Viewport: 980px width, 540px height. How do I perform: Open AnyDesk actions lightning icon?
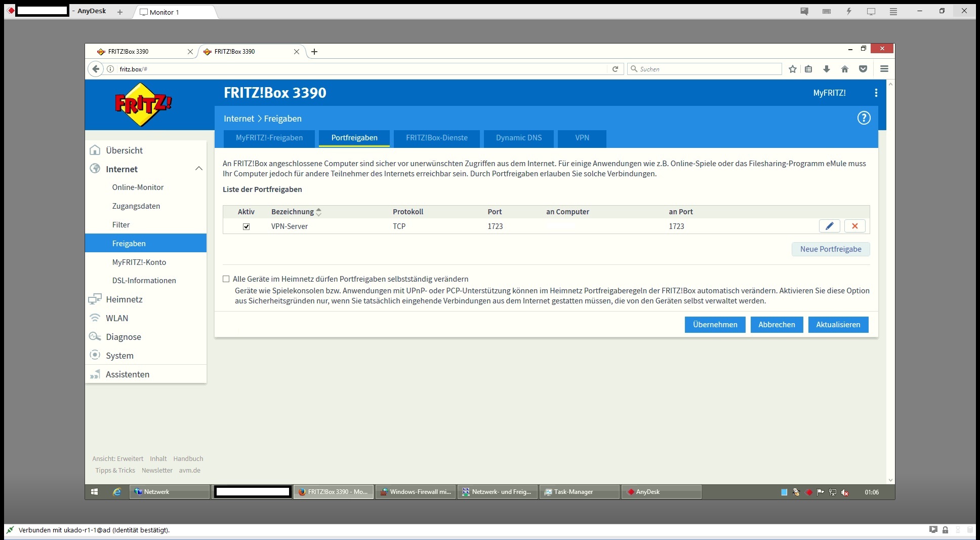pyautogui.click(x=849, y=12)
